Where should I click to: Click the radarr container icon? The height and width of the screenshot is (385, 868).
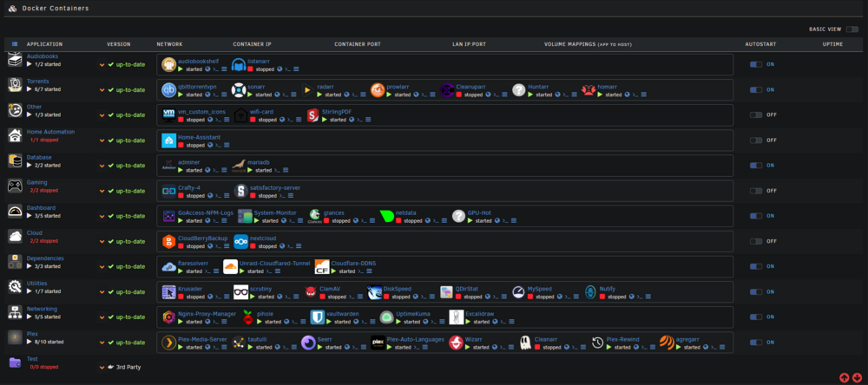(308, 90)
